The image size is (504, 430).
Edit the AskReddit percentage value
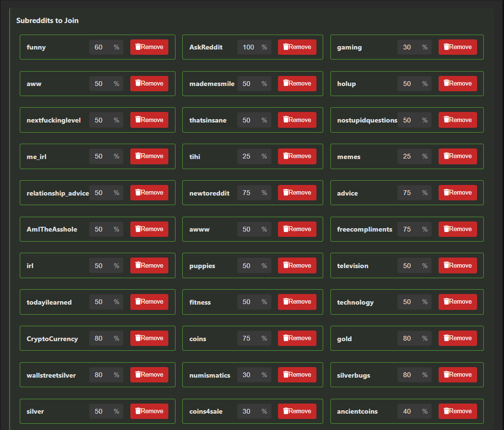pyautogui.click(x=254, y=47)
